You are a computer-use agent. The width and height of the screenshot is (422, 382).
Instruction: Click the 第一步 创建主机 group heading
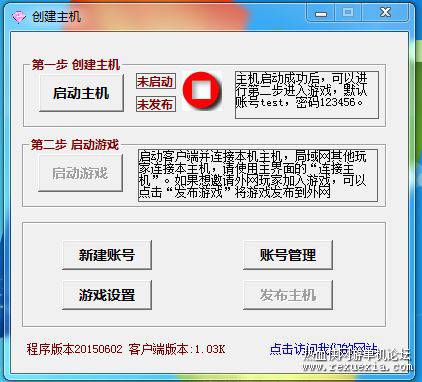tap(76, 65)
